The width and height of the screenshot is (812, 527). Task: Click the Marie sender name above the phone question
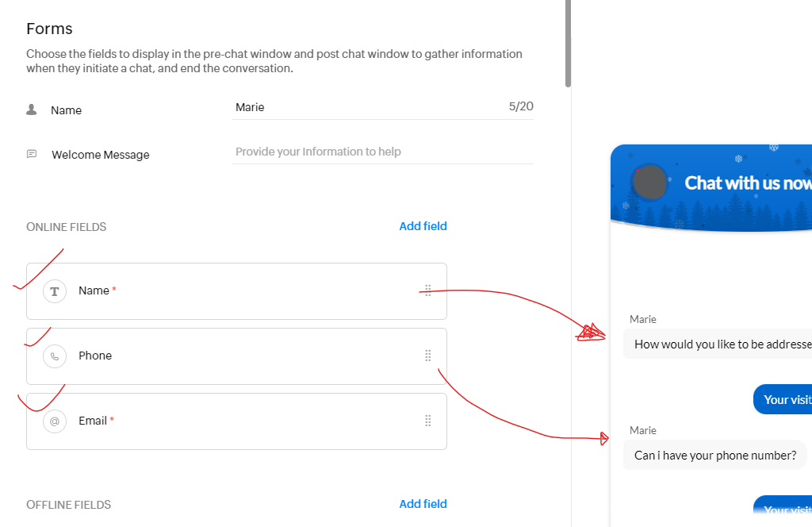pyautogui.click(x=642, y=431)
